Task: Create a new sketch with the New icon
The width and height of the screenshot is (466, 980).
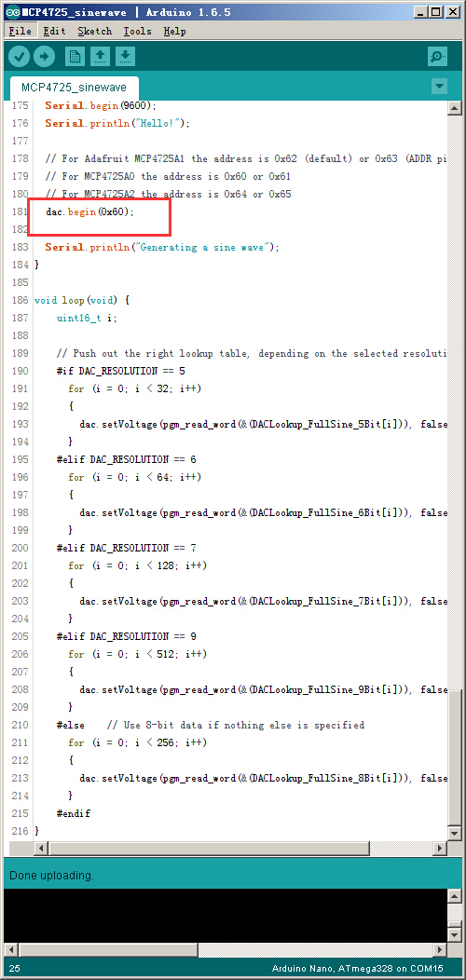Action: click(x=75, y=57)
